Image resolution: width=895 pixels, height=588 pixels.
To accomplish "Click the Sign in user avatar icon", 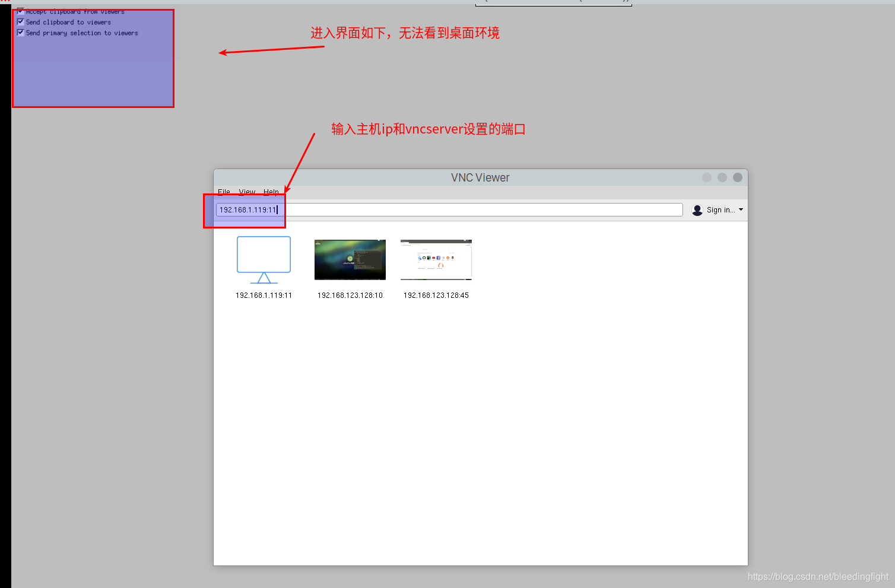I will coord(697,210).
